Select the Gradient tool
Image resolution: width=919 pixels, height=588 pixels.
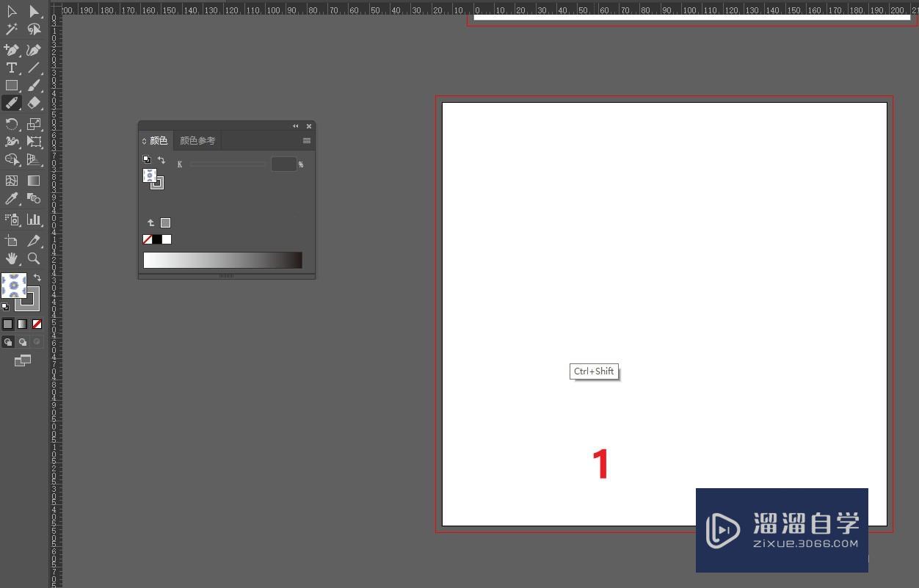coord(34,180)
